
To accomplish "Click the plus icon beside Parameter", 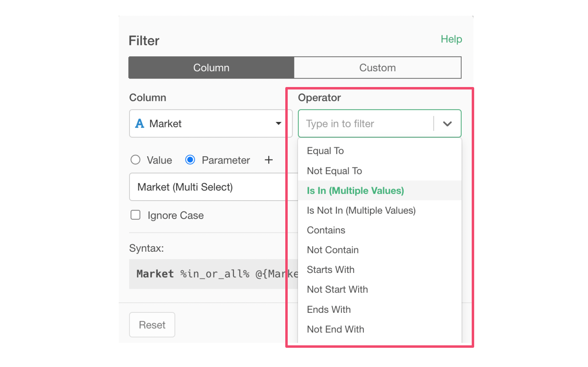I will (269, 160).
